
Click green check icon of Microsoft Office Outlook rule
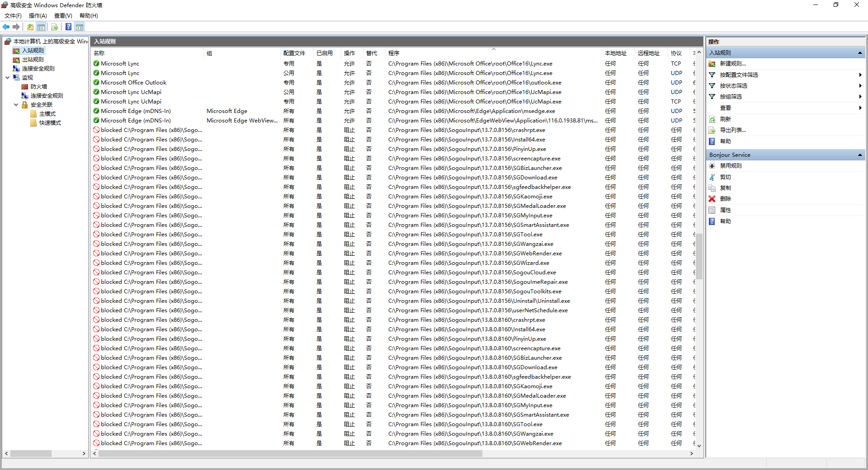tap(96, 83)
